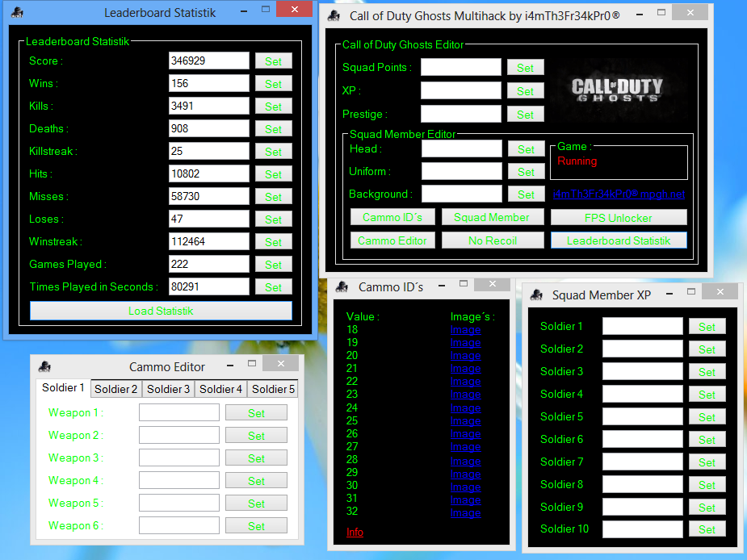Open the i4mTh3Fr34kPr0 mpgh.net link
Image resolution: width=747 pixels, height=560 pixels.
pyautogui.click(x=619, y=194)
